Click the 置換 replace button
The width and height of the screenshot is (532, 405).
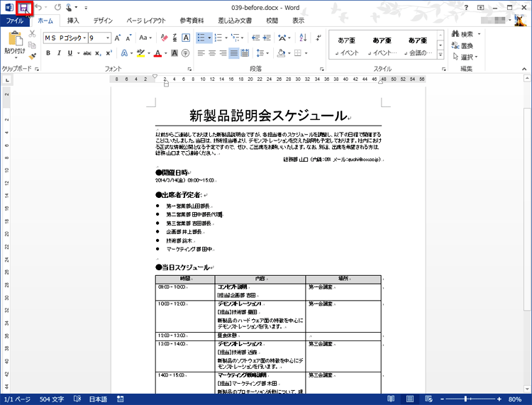click(x=462, y=45)
